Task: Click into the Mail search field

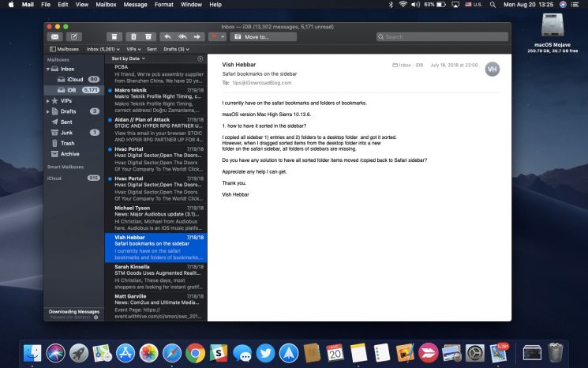Action: 442,37
